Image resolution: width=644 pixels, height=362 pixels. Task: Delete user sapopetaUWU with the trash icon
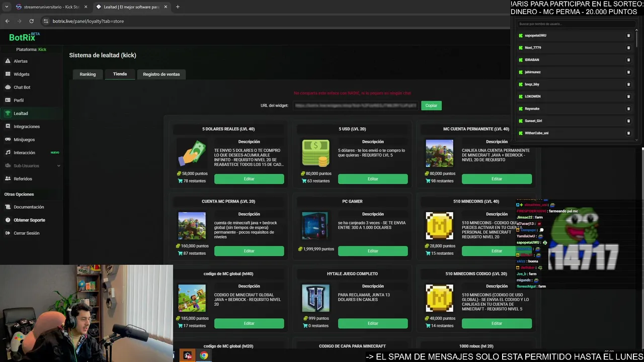(x=628, y=36)
